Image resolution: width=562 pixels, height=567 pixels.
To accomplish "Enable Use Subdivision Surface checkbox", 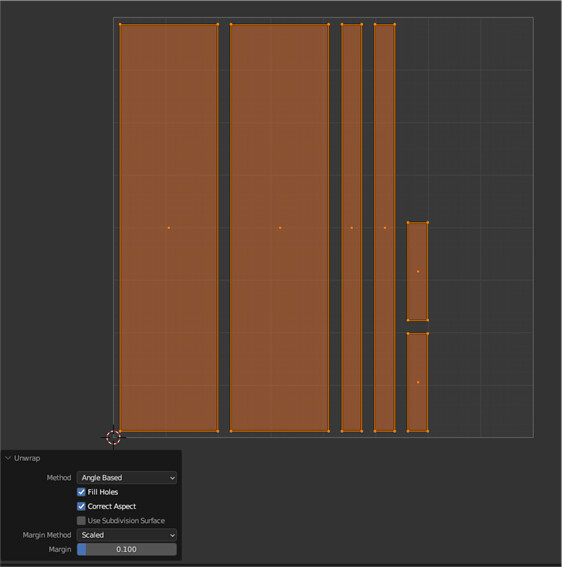I will 81,520.
